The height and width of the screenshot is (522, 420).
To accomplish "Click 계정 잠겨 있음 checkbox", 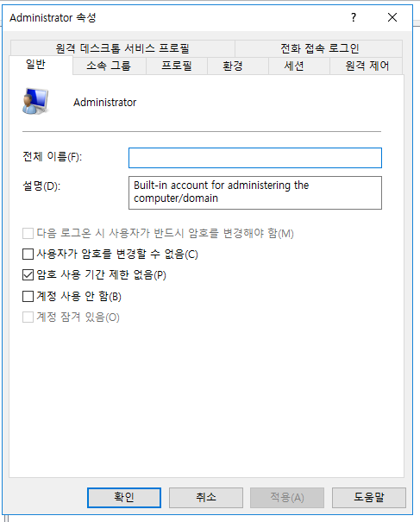I will click(28, 317).
